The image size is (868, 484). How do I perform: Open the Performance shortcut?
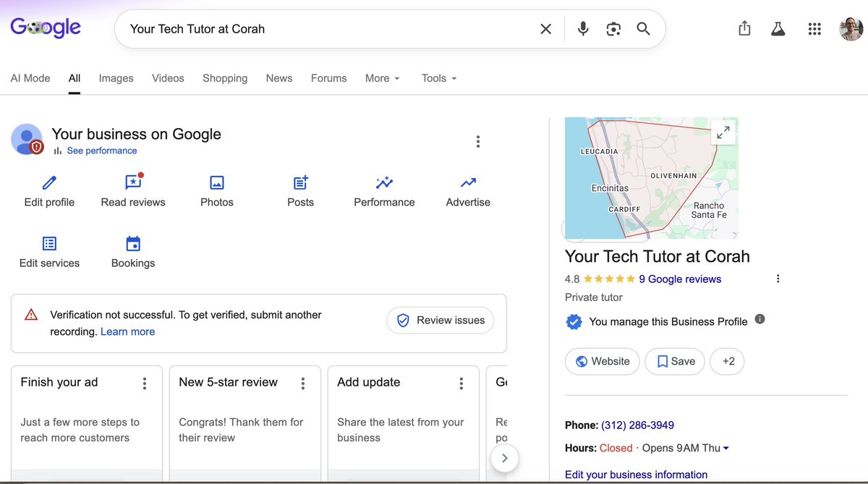tap(384, 192)
